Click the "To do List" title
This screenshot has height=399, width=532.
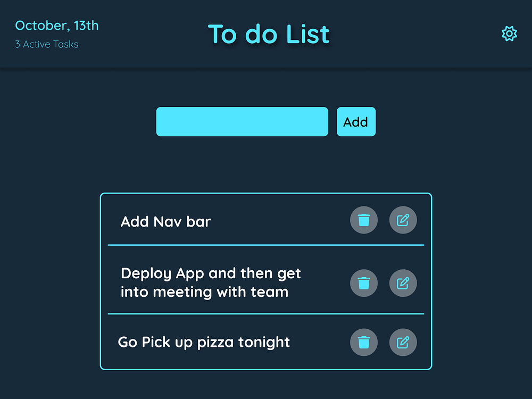[x=269, y=34]
